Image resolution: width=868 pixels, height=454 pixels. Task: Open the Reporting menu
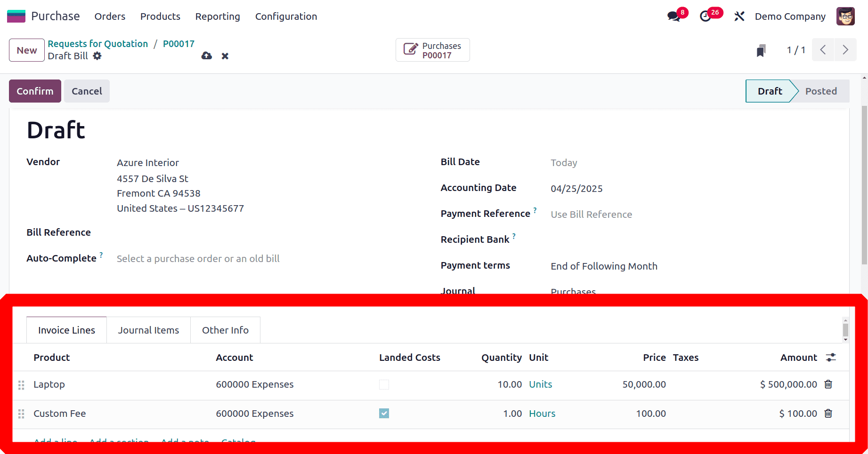tap(218, 16)
